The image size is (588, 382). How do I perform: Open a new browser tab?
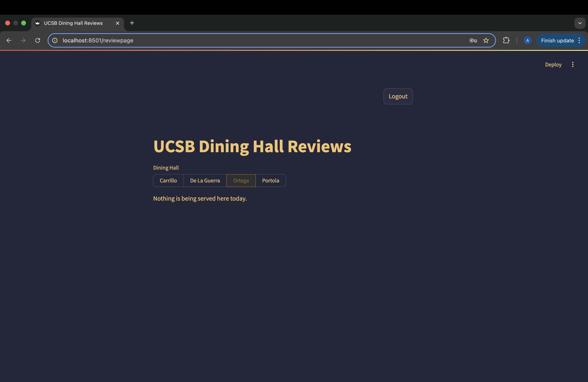[132, 23]
